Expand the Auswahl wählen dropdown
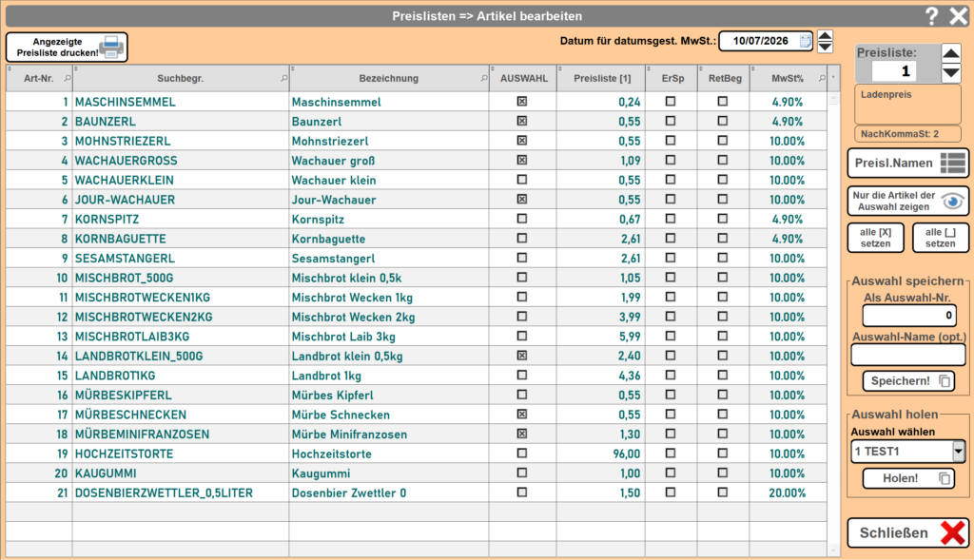This screenshot has width=974, height=560. (x=959, y=452)
